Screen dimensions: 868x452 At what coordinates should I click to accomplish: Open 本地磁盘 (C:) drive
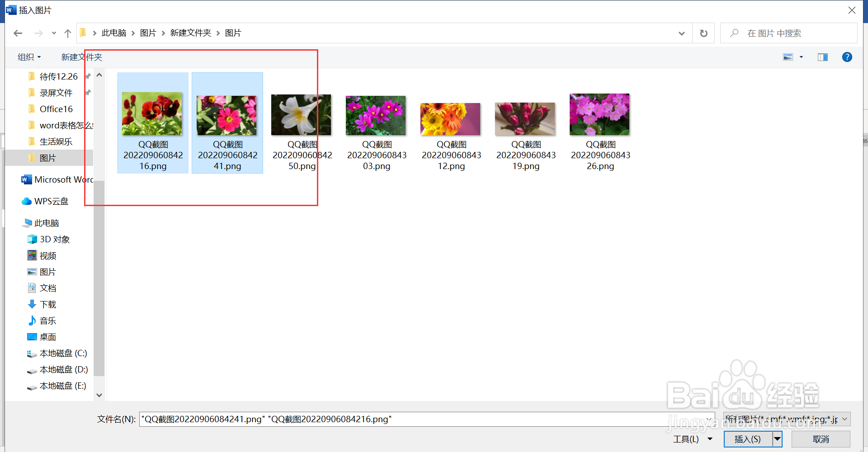tap(57, 353)
